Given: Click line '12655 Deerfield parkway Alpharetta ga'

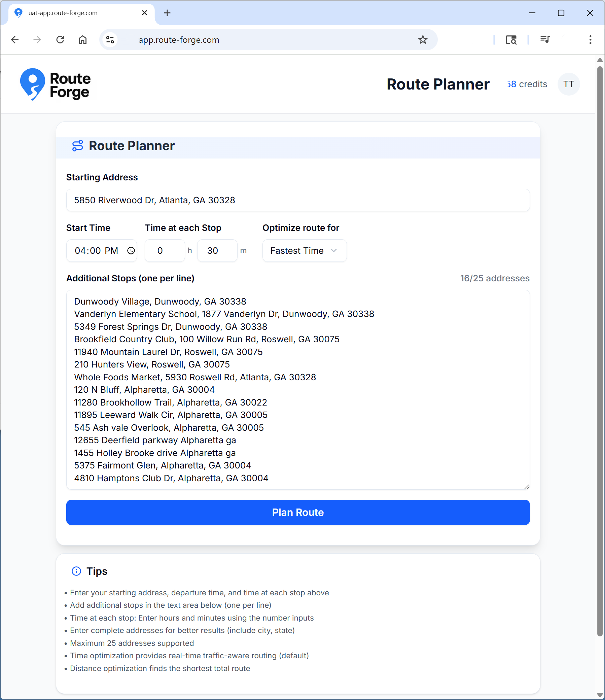Looking at the screenshot, I should click(155, 440).
